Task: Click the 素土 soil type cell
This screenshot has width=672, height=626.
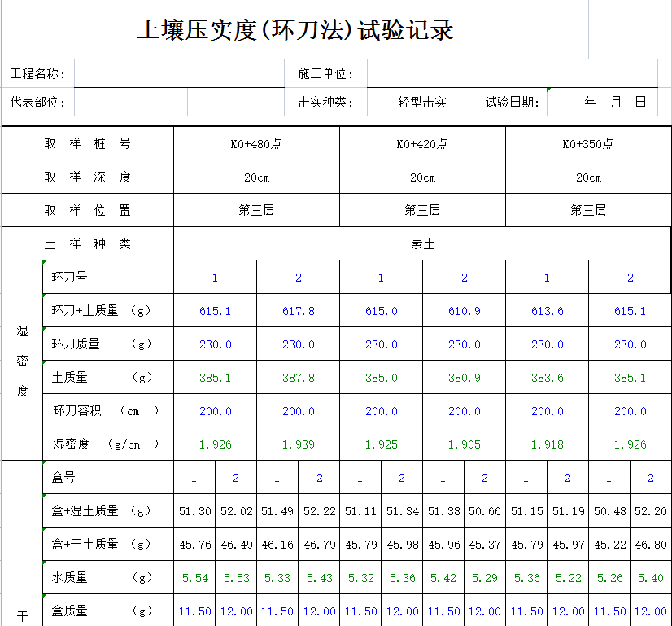Action: click(x=422, y=243)
